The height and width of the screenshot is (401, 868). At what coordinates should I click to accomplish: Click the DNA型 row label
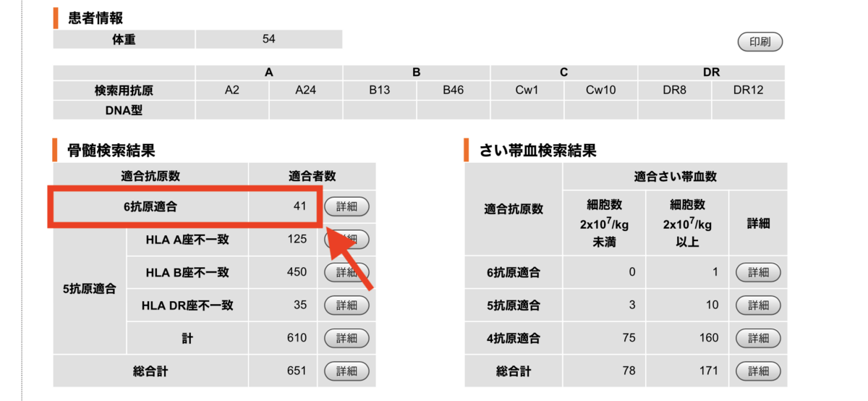pos(124,110)
